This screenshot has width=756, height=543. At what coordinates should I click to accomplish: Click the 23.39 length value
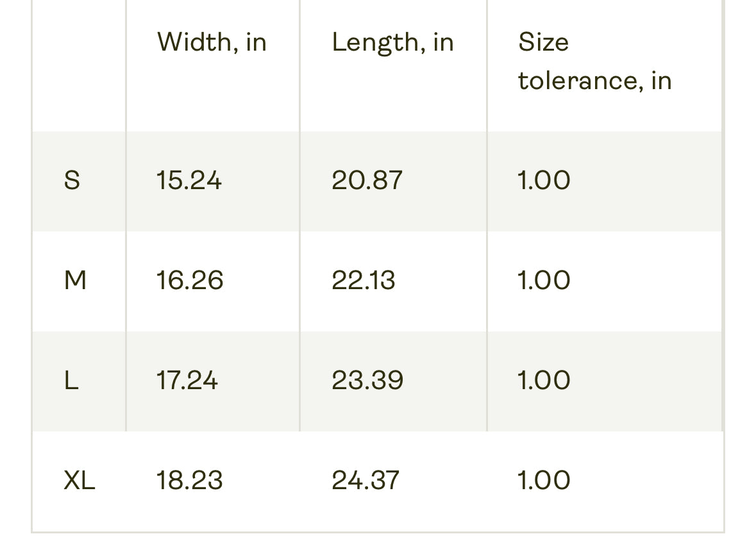[x=367, y=381]
